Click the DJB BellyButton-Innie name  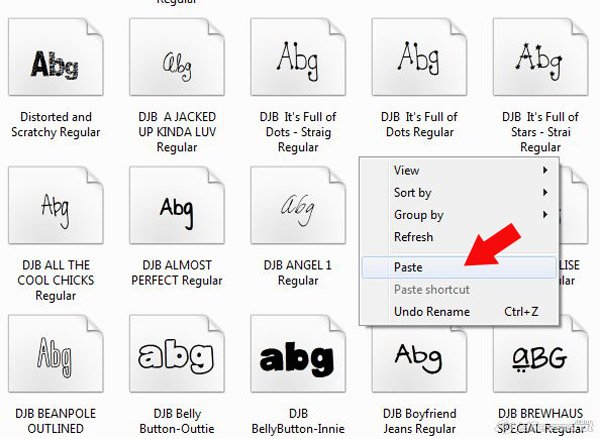[x=298, y=421]
